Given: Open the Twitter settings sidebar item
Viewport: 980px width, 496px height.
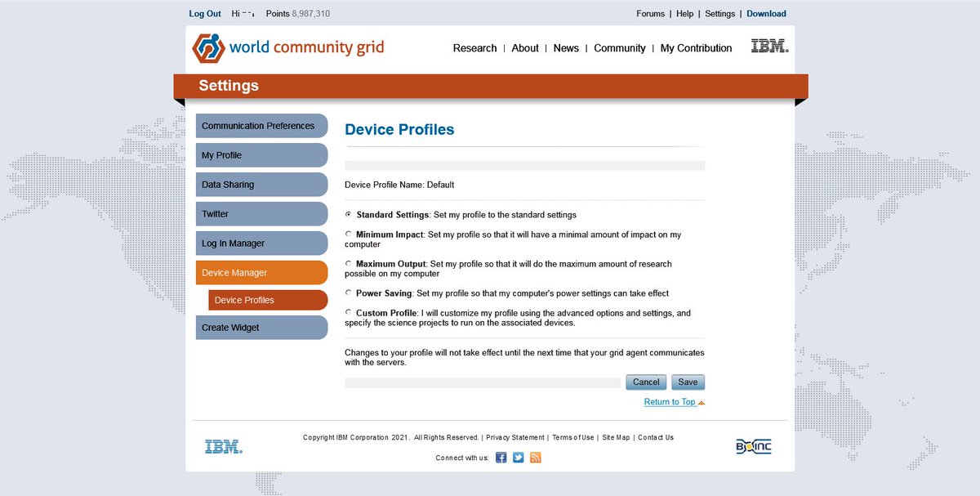Looking at the screenshot, I should pos(261,214).
